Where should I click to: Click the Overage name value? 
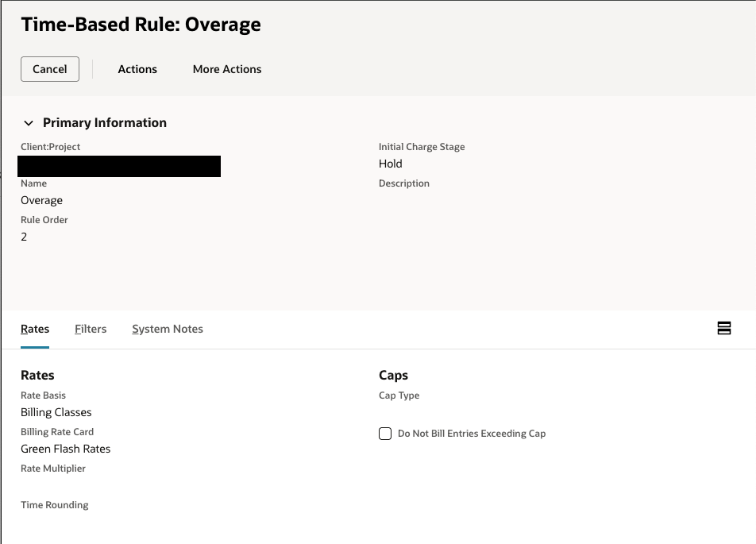point(41,200)
